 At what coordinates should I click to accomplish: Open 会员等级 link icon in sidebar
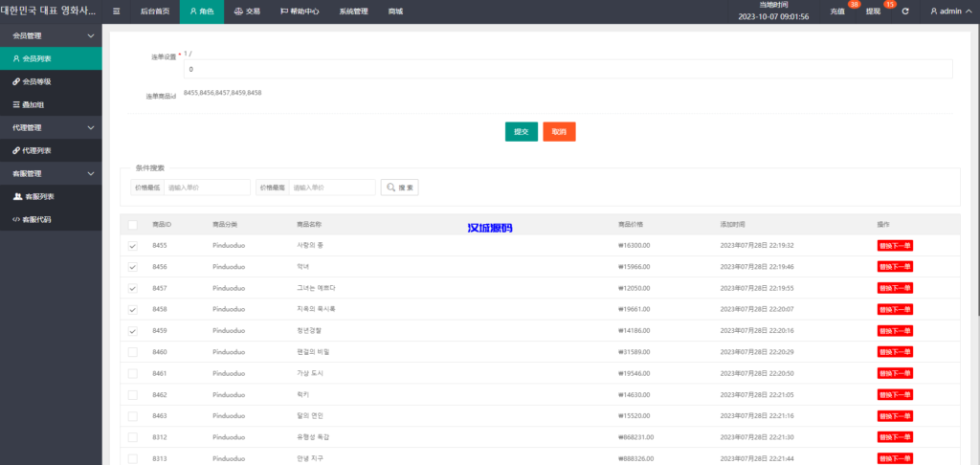click(x=16, y=81)
